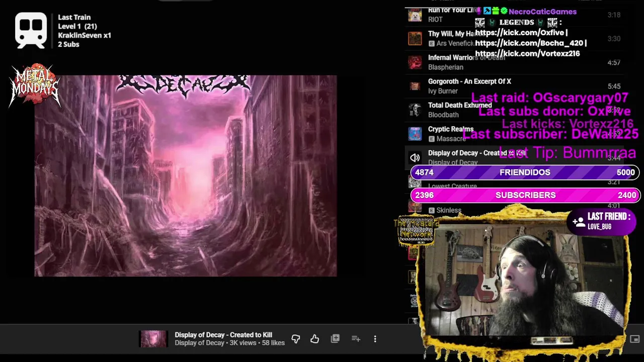Select Massacre track thumbnail in queue
This screenshot has width=644, height=362.
(x=415, y=134)
